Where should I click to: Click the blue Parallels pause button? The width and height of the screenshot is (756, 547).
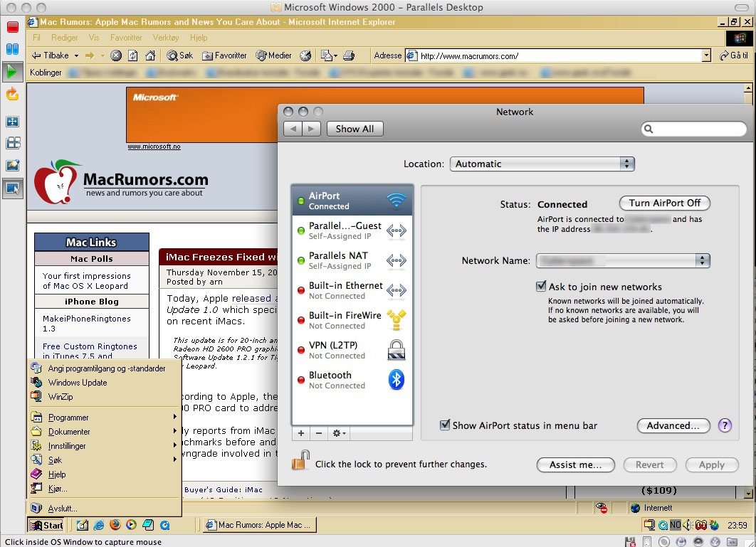click(x=13, y=48)
